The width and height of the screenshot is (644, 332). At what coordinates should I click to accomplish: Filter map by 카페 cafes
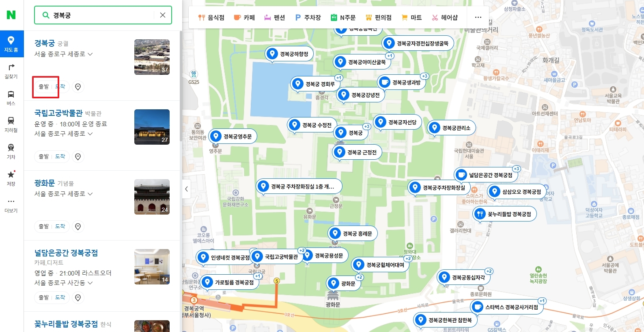244,17
